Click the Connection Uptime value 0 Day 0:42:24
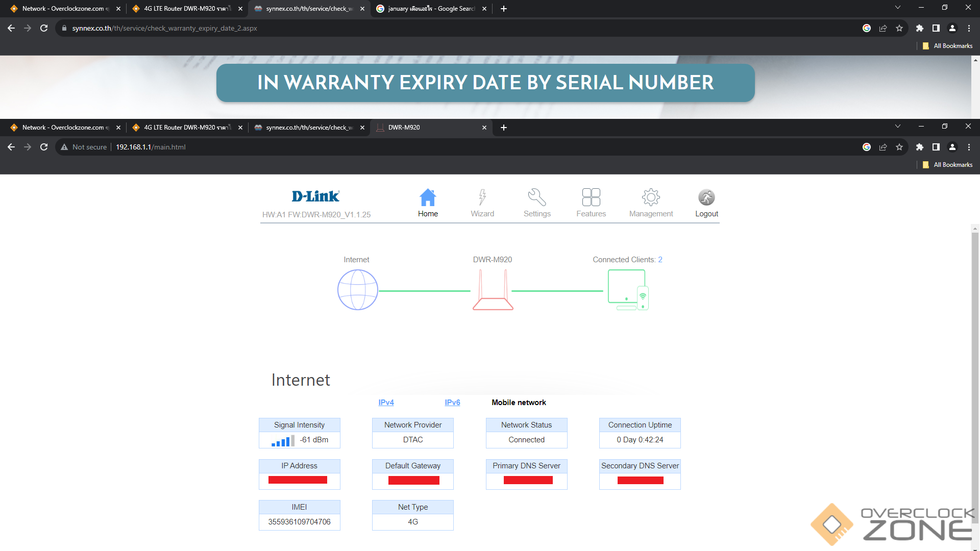The height and width of the screenshot is (551, 980). point(640,440)
